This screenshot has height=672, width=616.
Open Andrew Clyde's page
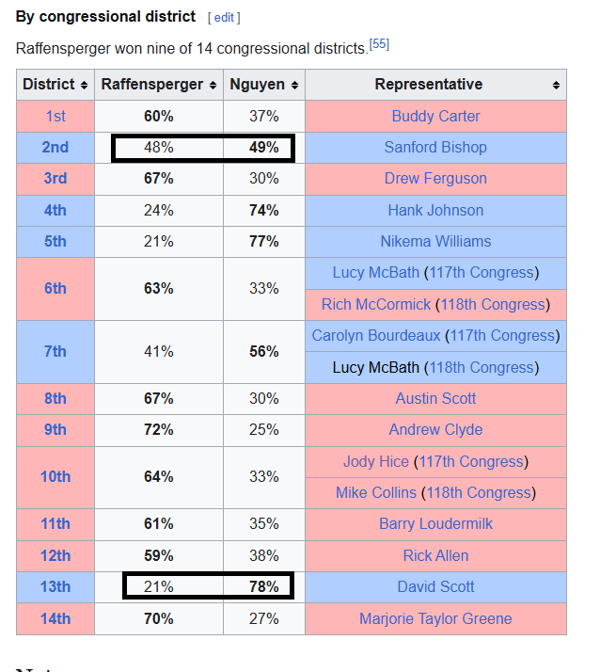tap(435, 430)
